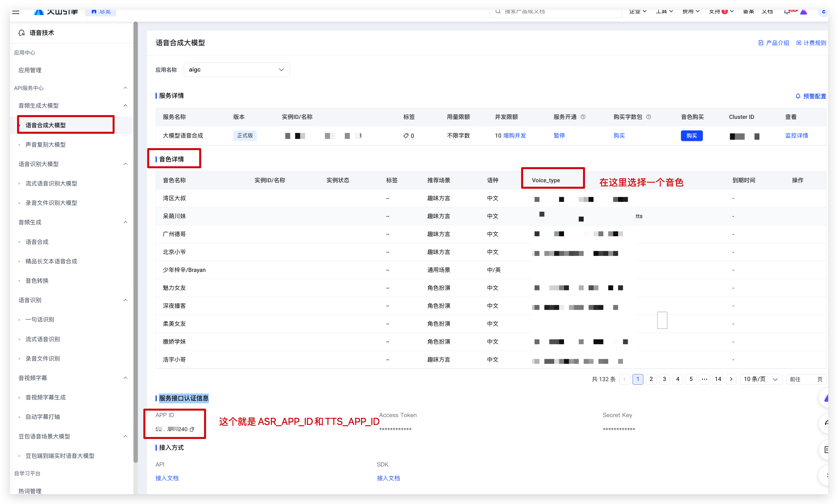Click help icon next to 服务开通
The width and height of the screenshot is (838, 504).
point(583,117)
